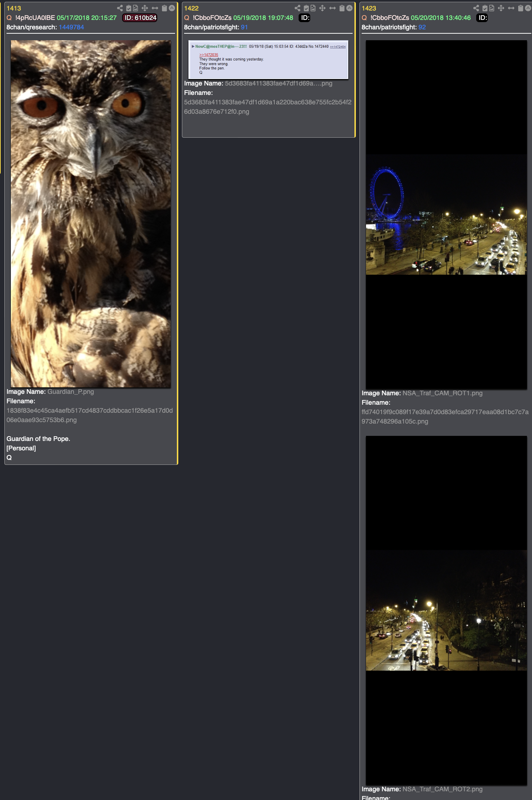
Task: Click tripcode !CbboFOtcZs on post 1422
Action: [x=212, y=18]
